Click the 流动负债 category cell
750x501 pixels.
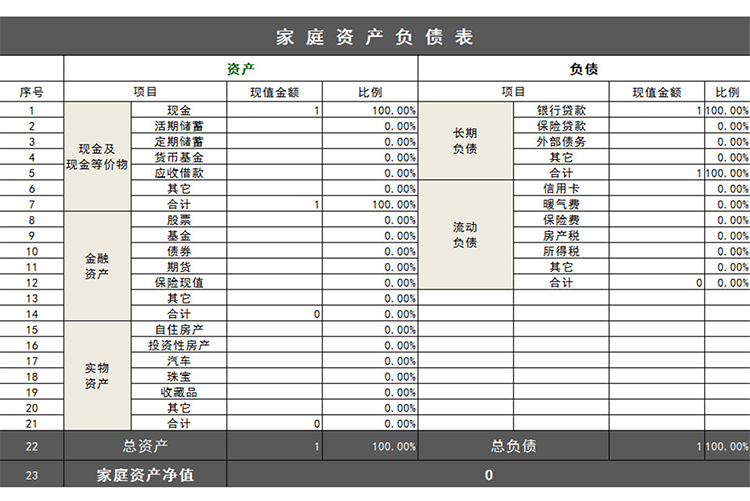(x=465, y=235)
